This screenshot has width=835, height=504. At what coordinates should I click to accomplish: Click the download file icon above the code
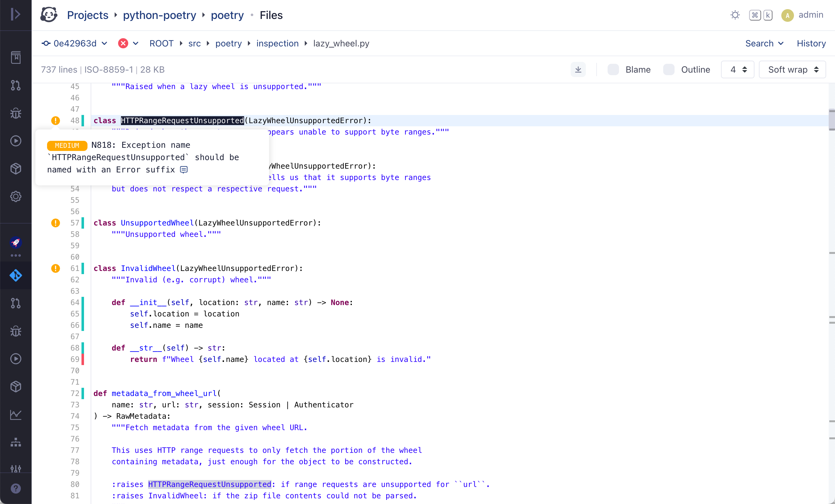pos(578,69)
